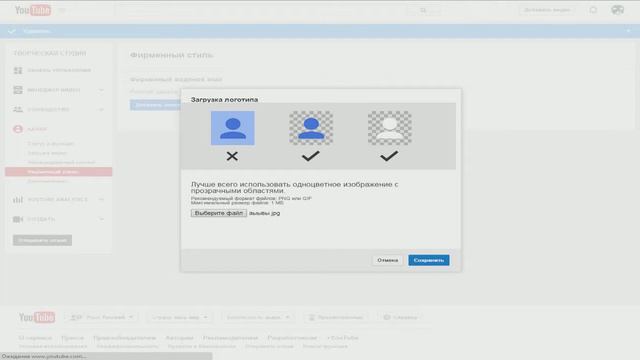This screenshot has height=360, width=640.
Task: Open the Конфиденциальность footer link
Action: tap(127, 347)
